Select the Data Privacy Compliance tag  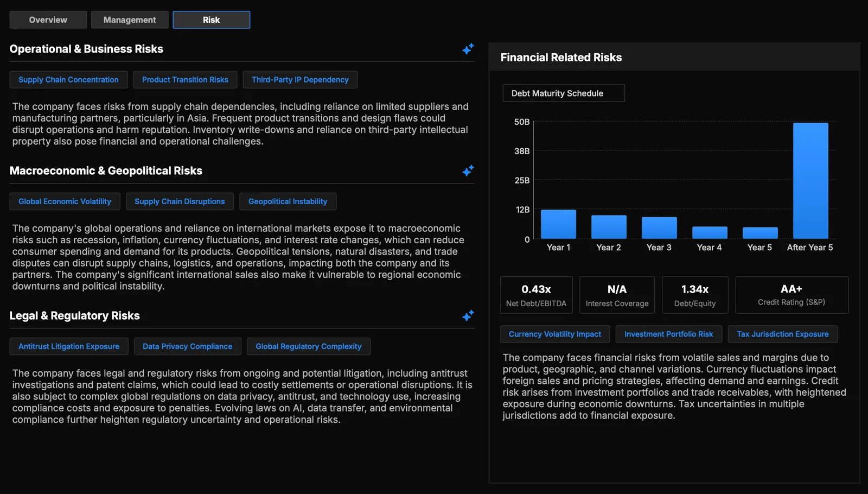click(187, 346)
